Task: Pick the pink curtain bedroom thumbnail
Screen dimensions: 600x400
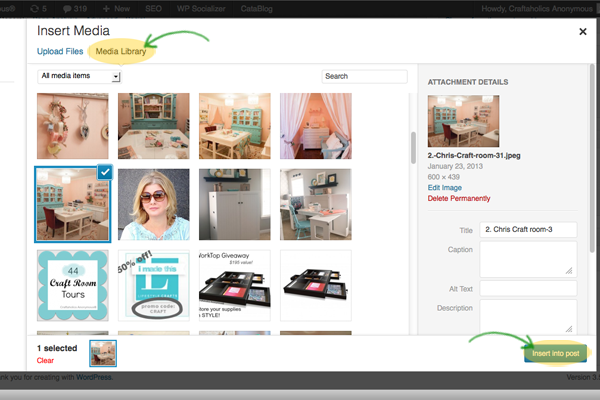Action: [x=316, y=126]
